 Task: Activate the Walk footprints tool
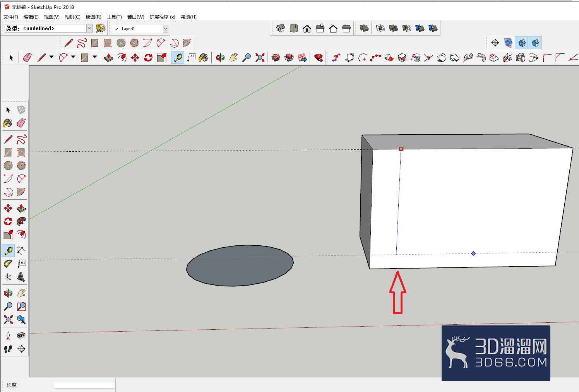pyautogui.click(x=8, y=349)
